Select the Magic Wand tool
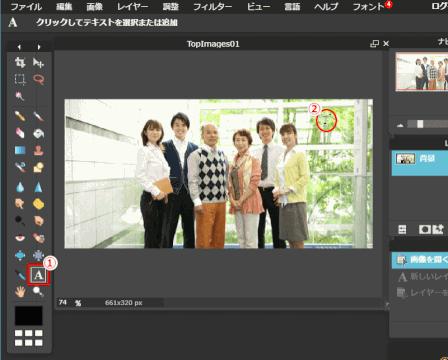The height and width of the screenshot is (360, 448). click(20, 96)
